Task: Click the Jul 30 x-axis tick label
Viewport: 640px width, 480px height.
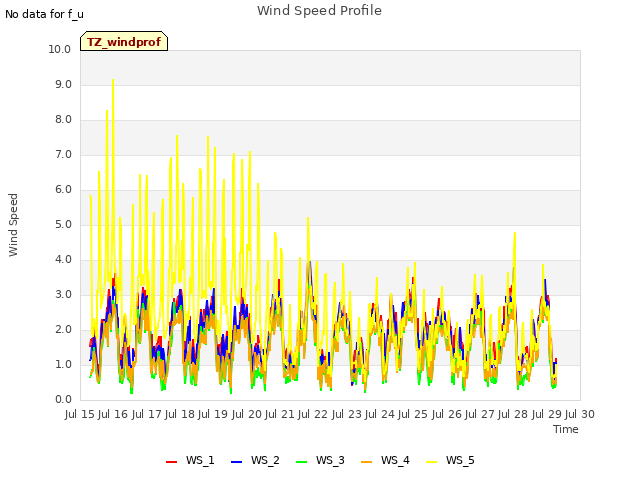Action: coord(580,414)
